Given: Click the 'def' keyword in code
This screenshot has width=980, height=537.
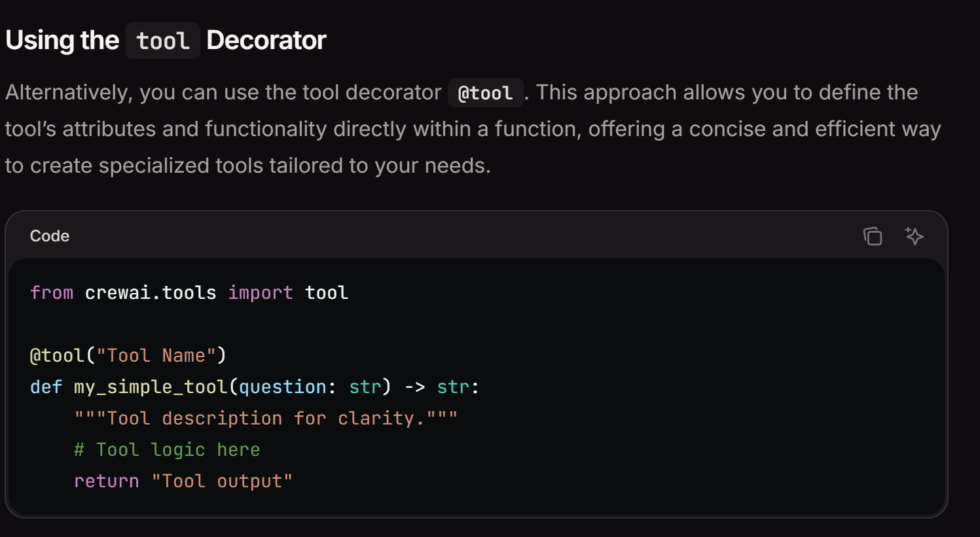Looking at the screenshot, I should [46, 387].
